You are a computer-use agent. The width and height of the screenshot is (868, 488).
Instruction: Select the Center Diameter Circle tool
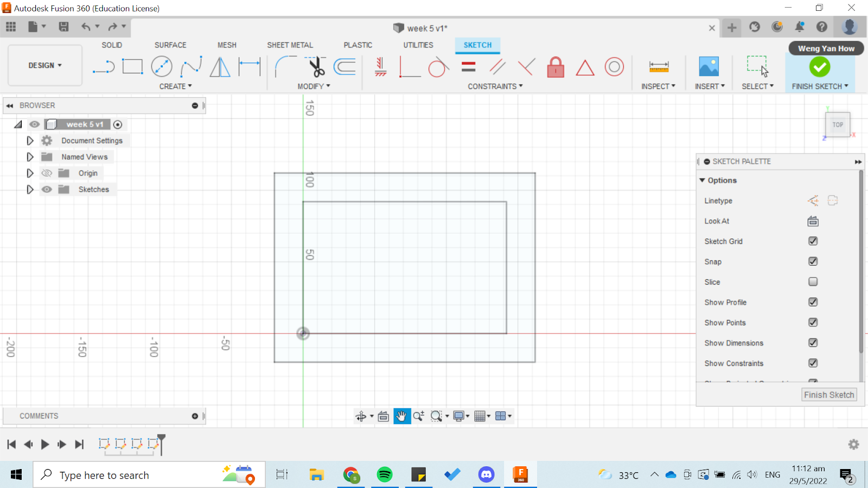[x=162, y=67]
